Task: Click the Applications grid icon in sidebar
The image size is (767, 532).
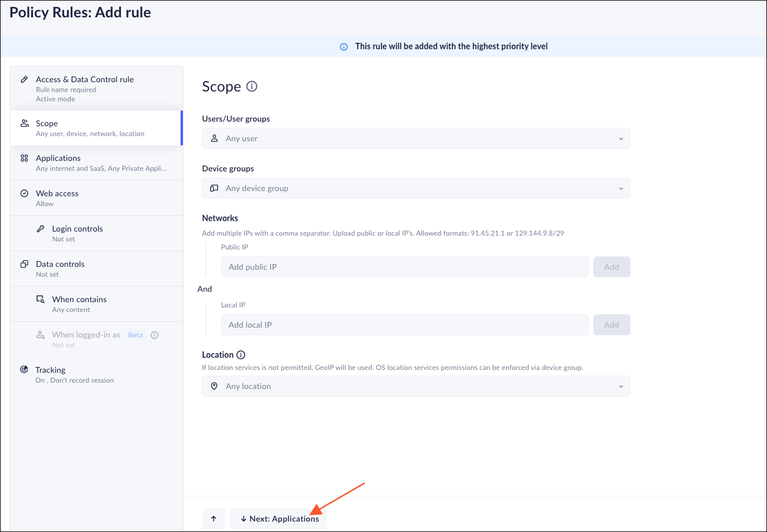Action: click(x=24, y=158)
